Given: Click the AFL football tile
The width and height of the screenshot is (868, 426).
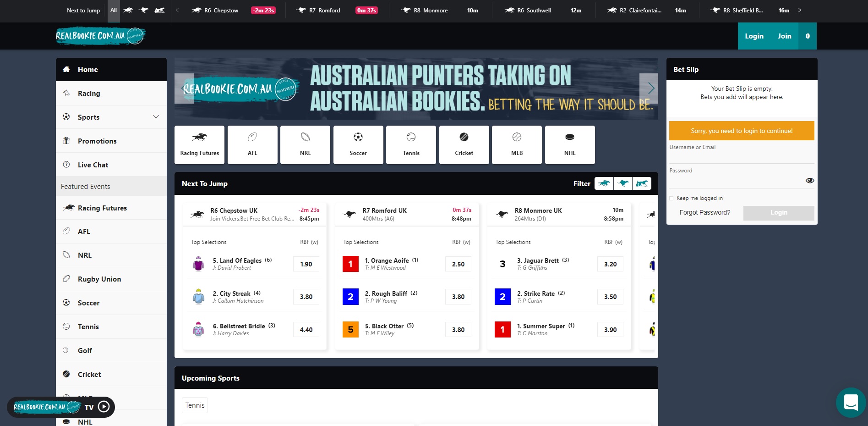Looking at the screenshot, I should (252, 145).
